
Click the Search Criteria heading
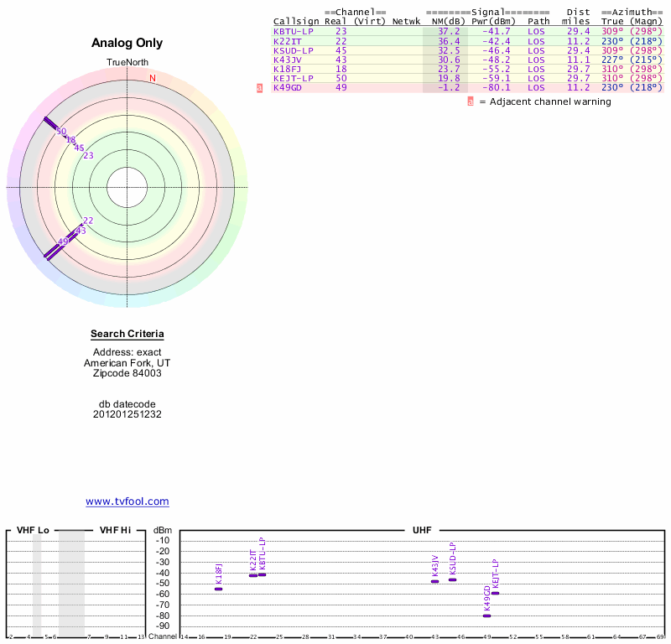tap(127, 334)
